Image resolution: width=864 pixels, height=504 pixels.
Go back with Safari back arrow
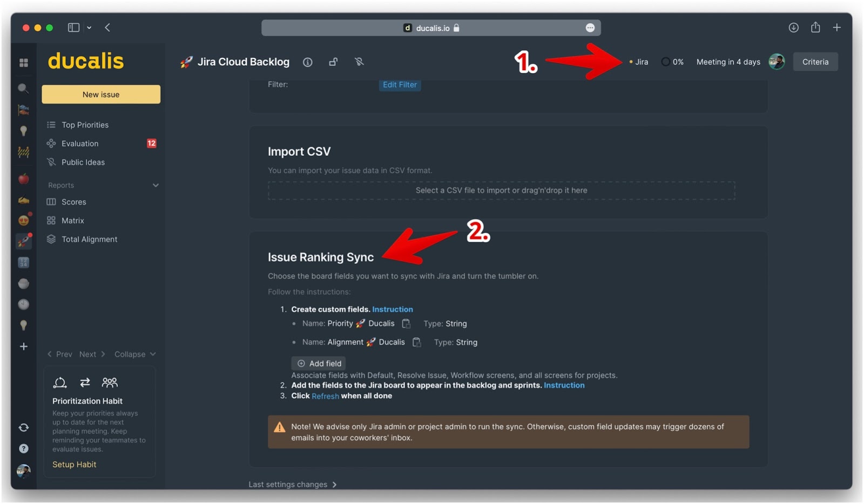click(x=107, y=28)
